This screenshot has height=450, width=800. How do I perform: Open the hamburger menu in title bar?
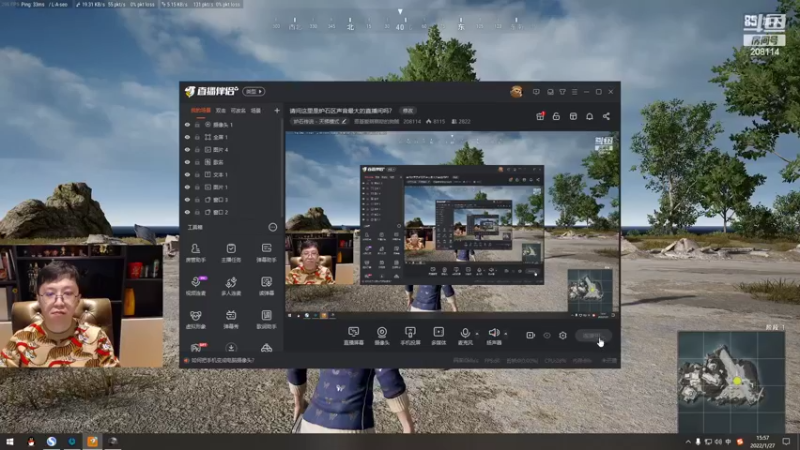pyautogui.click(x=574, y=92)
